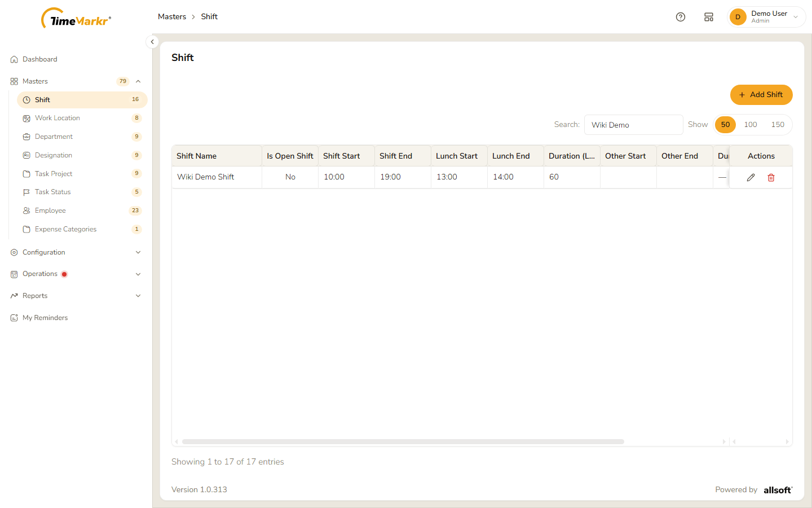Collapse the sidebar with the arrow button

(152, 42)
